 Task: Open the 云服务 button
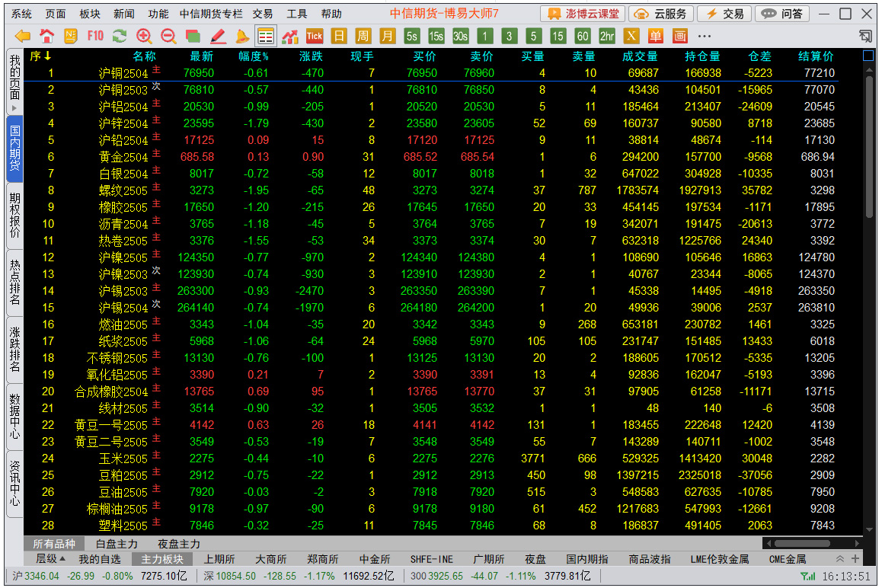(x=661, y=14)
